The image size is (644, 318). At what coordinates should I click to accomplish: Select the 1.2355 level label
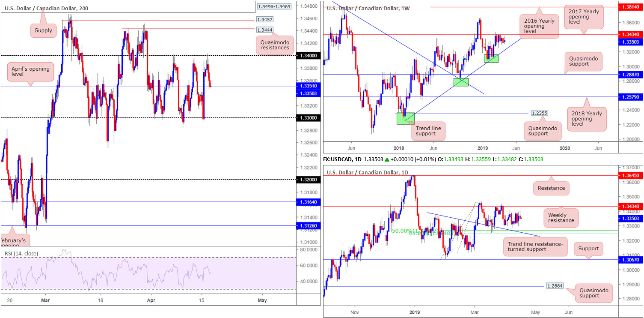pyautogui.click(x=539, y=113)
